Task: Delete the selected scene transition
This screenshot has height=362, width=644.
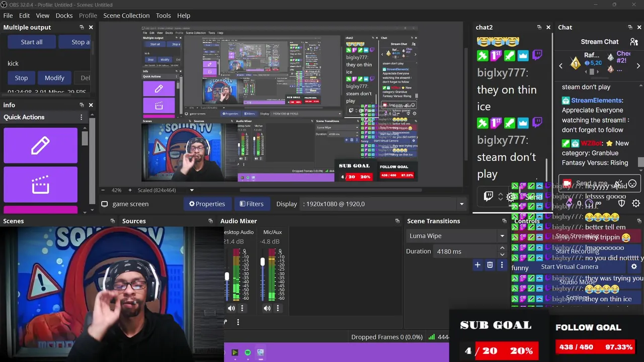Action: (490, 265)
